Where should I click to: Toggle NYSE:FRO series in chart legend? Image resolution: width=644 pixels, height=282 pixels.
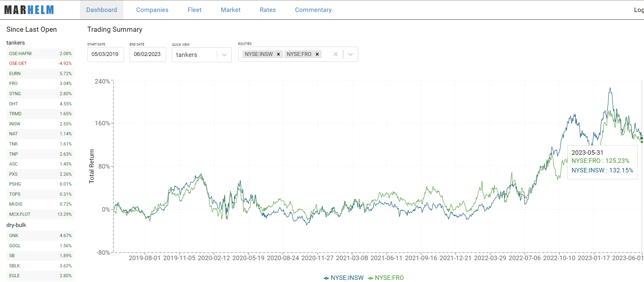pyautogui.click(x=386, y=278)
